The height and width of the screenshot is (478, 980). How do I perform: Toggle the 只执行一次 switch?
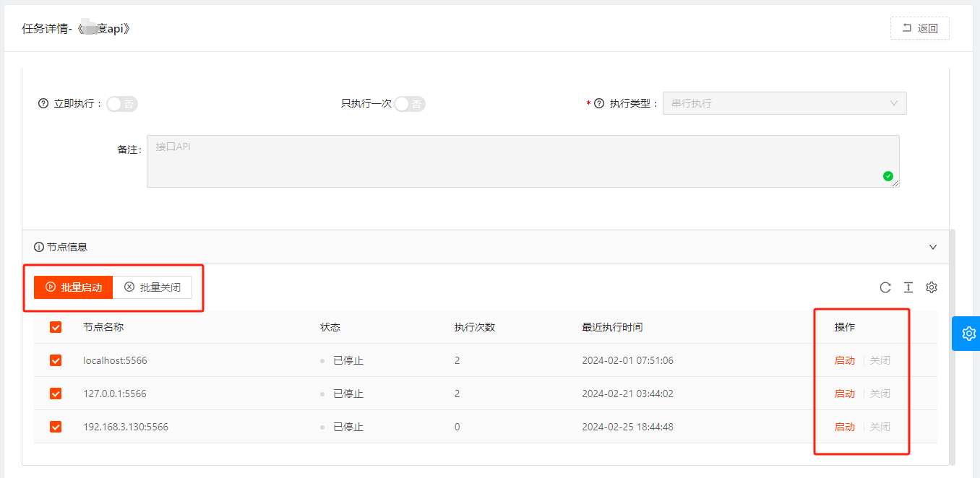click(410, 104)
